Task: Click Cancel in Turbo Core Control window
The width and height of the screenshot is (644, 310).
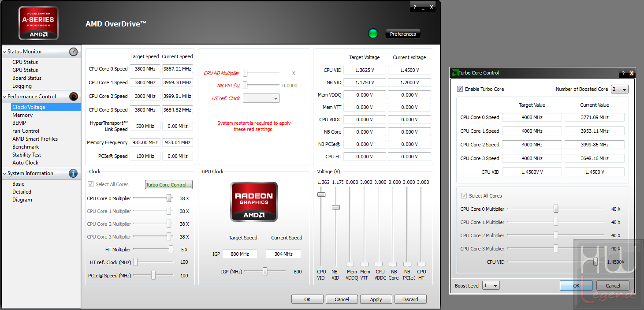Action: pyautogui.click(x=613, y=286)
